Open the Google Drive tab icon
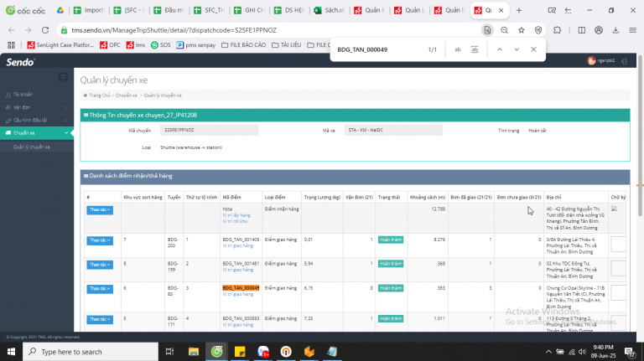The width and height of the screenshot is (644, 361). pyautogui.click(x=60, y=10)
